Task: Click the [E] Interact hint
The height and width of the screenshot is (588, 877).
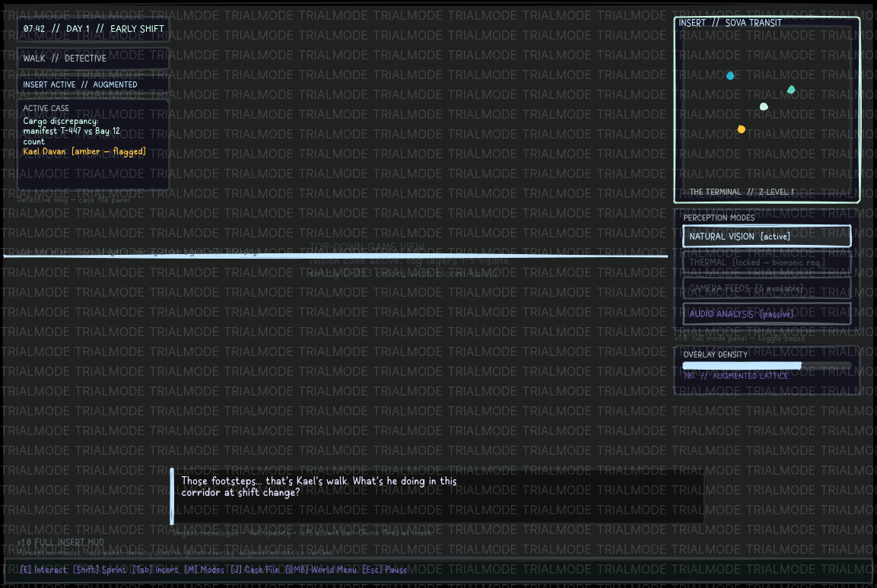Action: [43, 570]
